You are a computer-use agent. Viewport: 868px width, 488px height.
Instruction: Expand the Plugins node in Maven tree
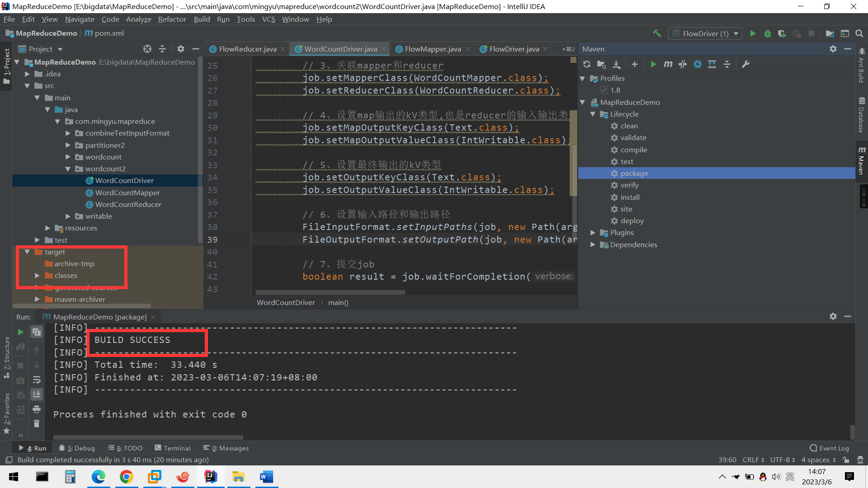point(593,233)
